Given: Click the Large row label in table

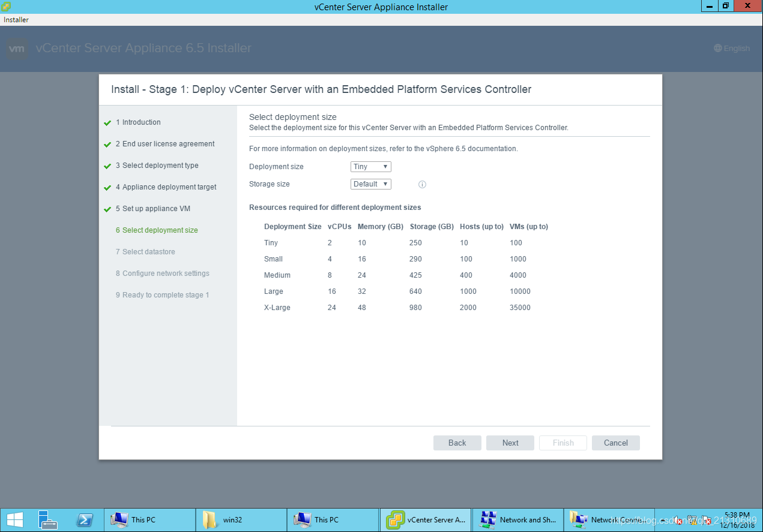Looking at the screenshot, I should [274, 291].
